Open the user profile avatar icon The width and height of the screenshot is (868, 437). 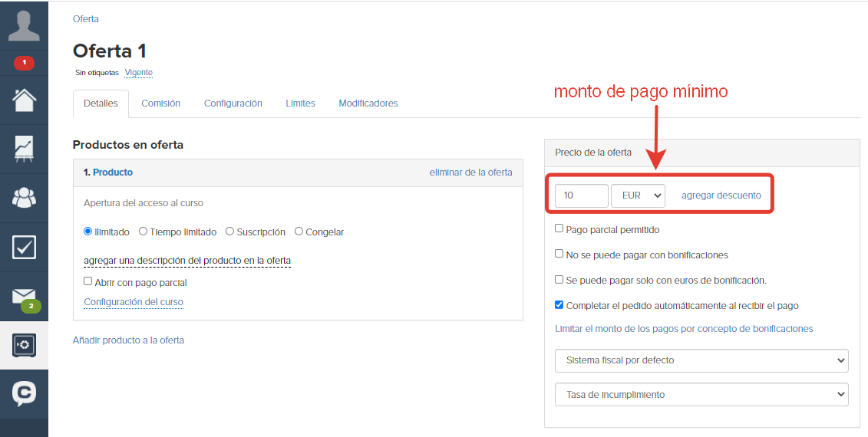tap(24, 25)
